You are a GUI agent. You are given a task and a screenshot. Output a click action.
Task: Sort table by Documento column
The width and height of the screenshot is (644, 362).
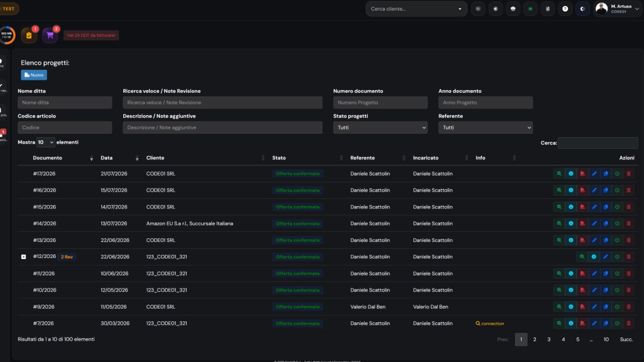[x=63, y=158]
